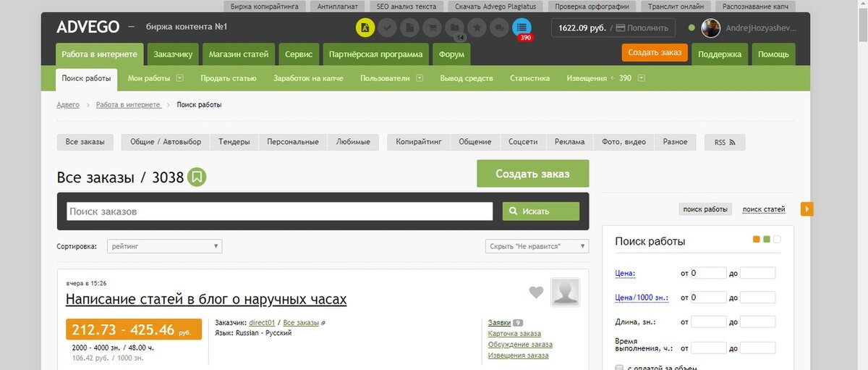Click the Длина, зн. до input field
This screenshot has height=370, width=868.
[x=757, y=321]
